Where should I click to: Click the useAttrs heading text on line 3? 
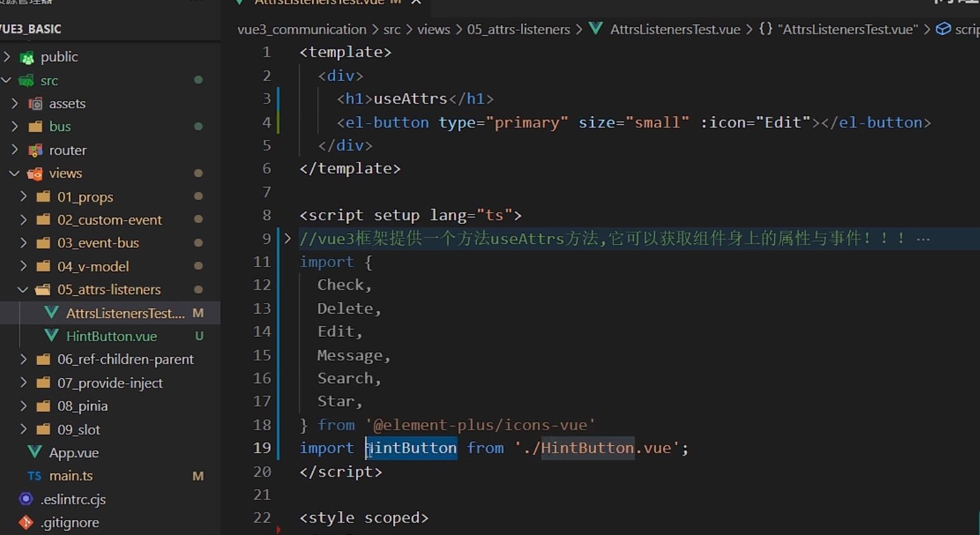coord(411,99)
